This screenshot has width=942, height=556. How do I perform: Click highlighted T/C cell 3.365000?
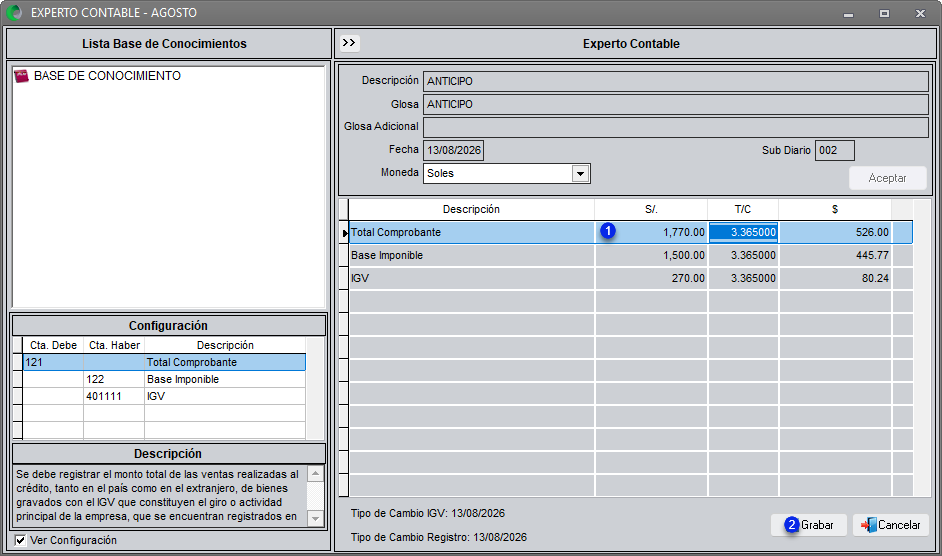(x=743, y=232)
